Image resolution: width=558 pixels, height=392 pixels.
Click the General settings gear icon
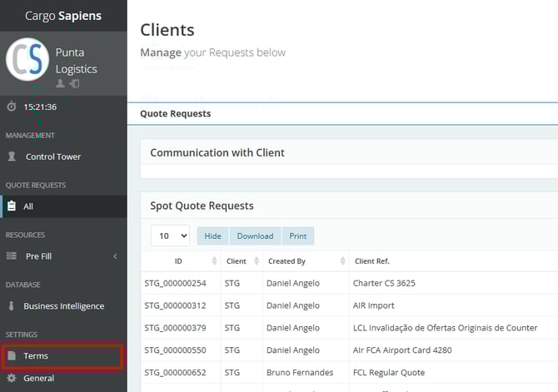point(12,378)
